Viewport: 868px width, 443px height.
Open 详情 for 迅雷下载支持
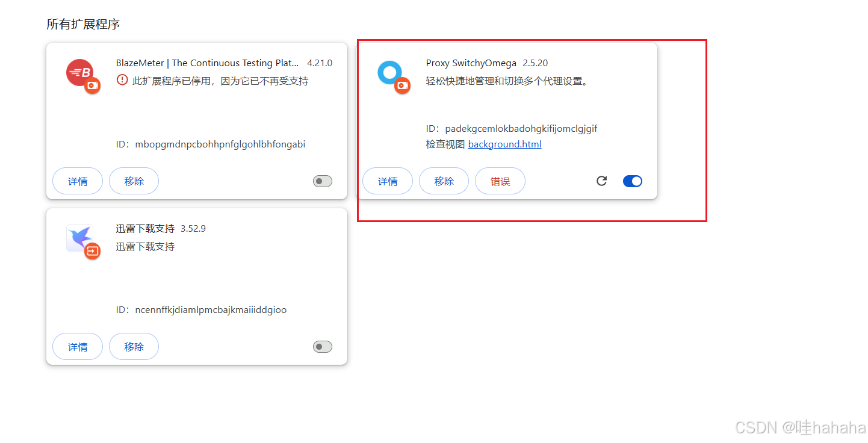coord(78,347)
